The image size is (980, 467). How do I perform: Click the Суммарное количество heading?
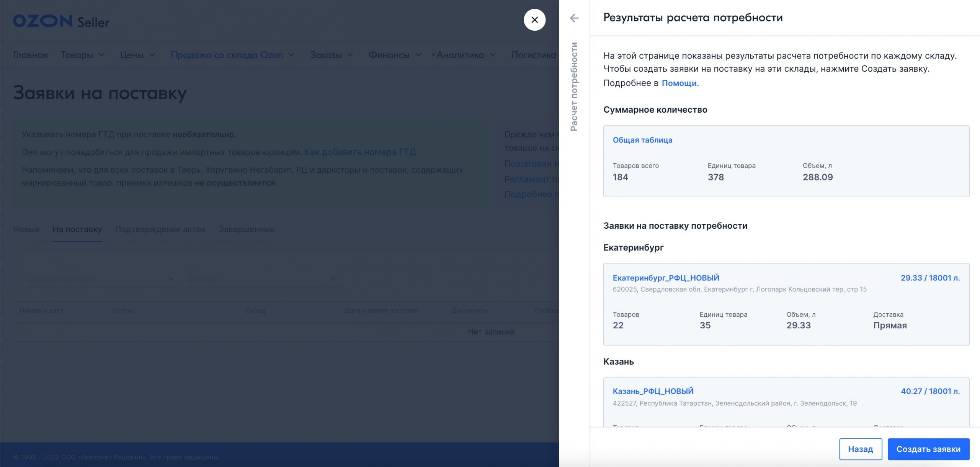click(655, 110)
